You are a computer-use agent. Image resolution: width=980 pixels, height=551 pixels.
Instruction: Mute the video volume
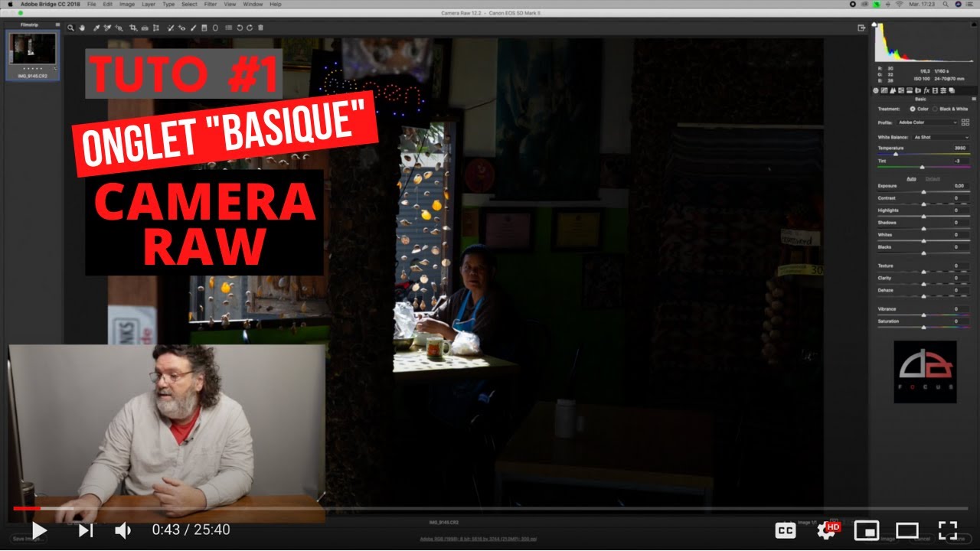tap(122, 530)
